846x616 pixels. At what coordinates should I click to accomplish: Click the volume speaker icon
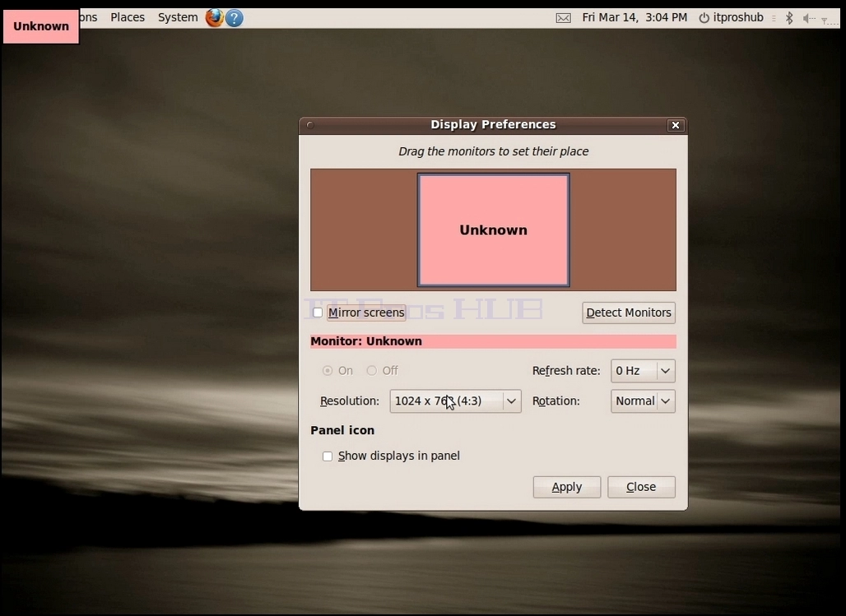807,18
